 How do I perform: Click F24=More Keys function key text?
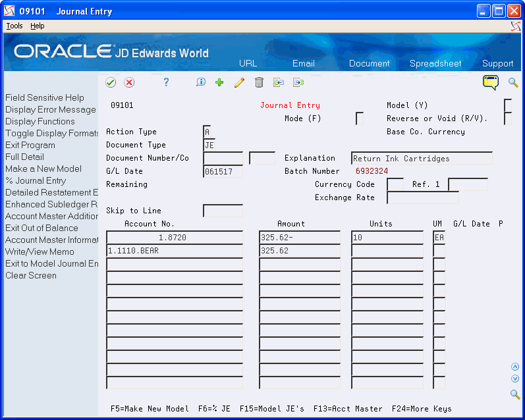422,409
